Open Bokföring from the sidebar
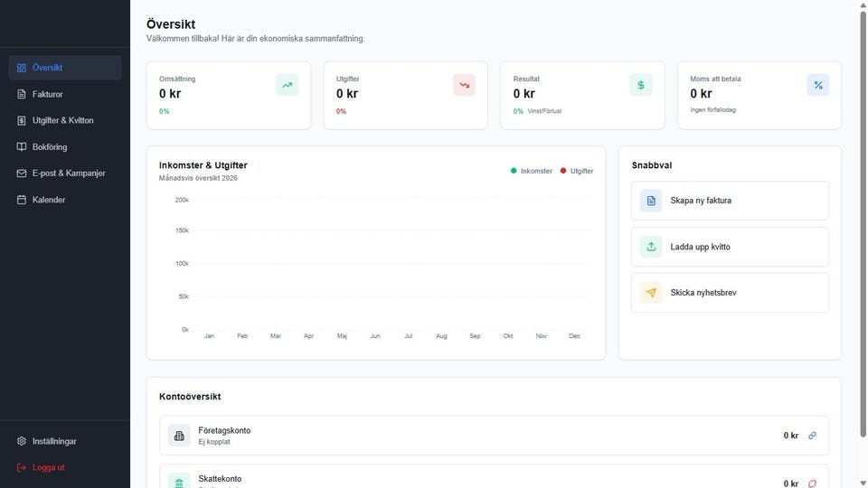 [49, 146]
